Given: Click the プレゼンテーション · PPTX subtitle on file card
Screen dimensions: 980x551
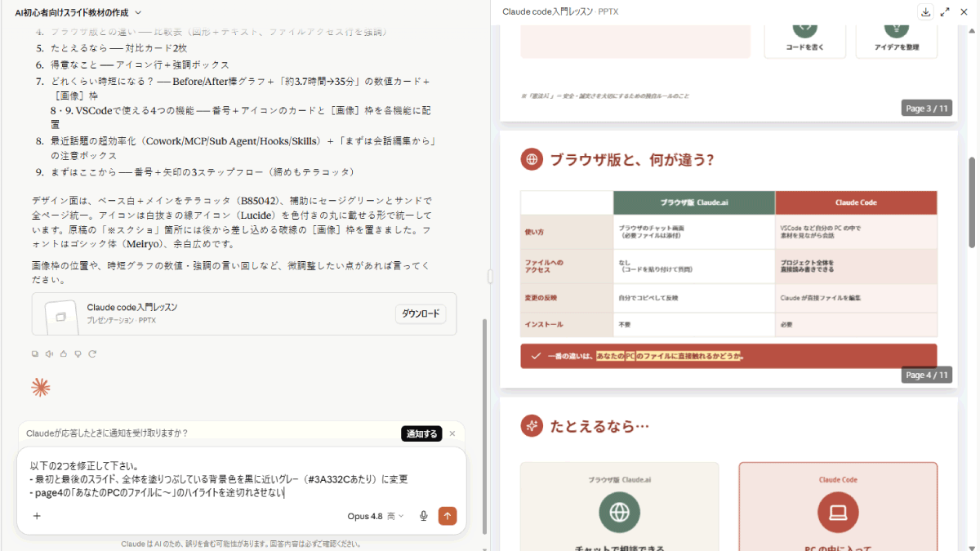Looking at the screenshot, I should pyautogui.click(x=121, y=320).
